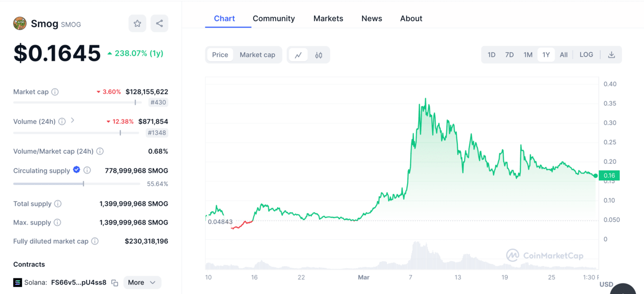
Task: Click the Mar label on chart axis
Action: coord(363,277)
